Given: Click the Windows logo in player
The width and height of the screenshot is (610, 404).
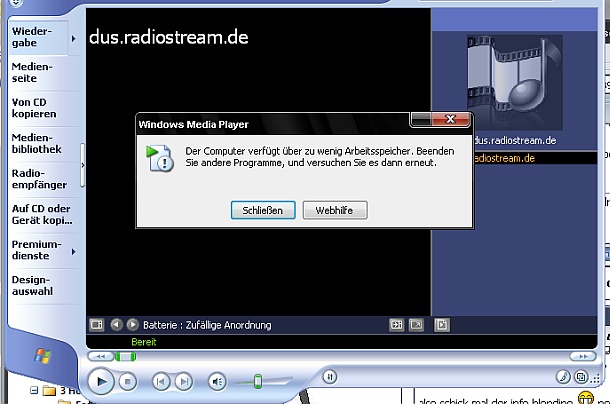Looking at the screenshot, I should coord(42,356).
